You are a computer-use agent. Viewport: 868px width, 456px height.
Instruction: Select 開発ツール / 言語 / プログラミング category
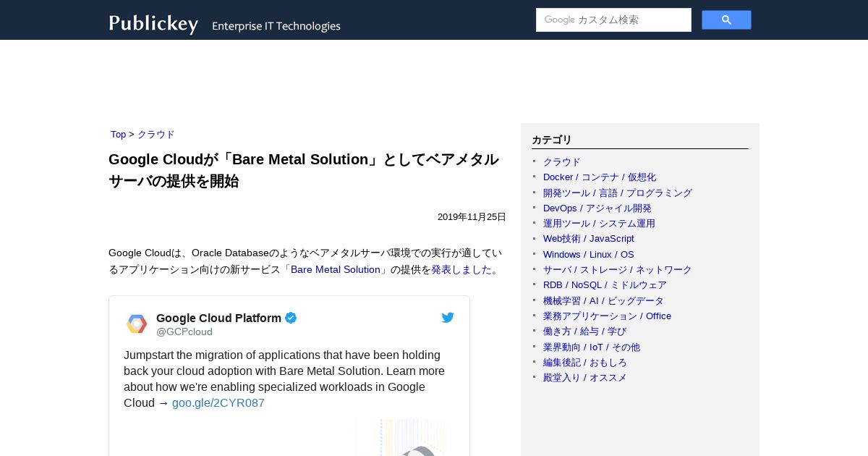[618, 193]
